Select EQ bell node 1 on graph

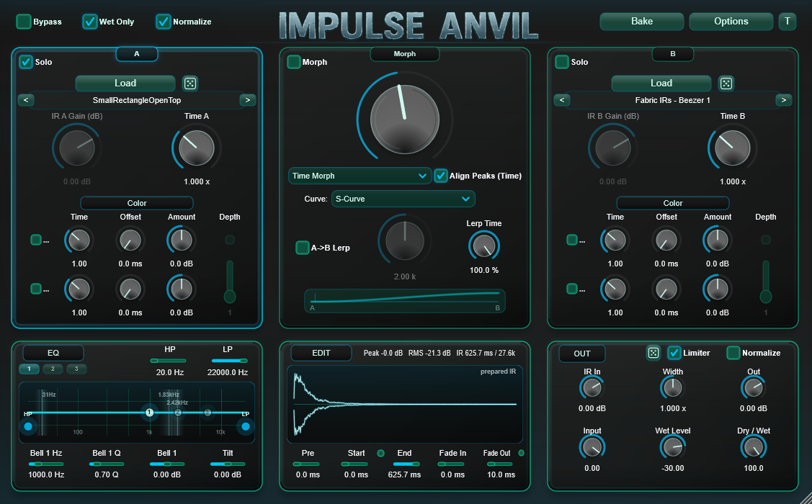149,413
